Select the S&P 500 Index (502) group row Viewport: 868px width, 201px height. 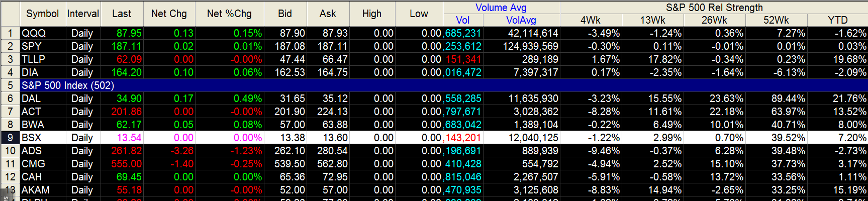click(x=68, y=85)
